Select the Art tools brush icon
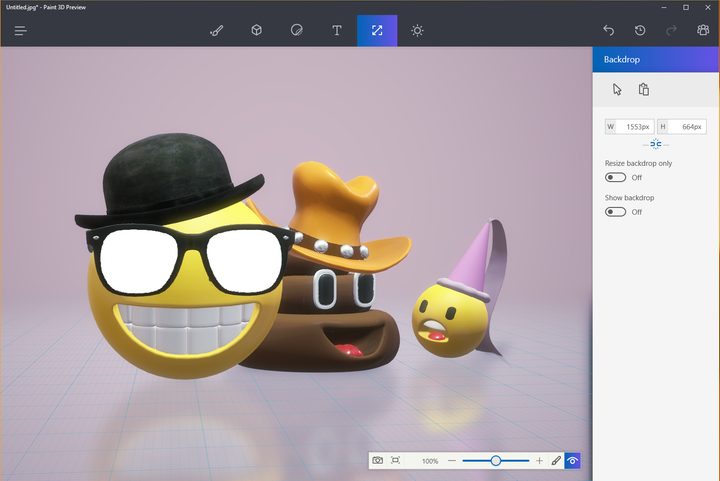Image resolution: width=720 pixels, height=481 pixels. click(217, 31)
